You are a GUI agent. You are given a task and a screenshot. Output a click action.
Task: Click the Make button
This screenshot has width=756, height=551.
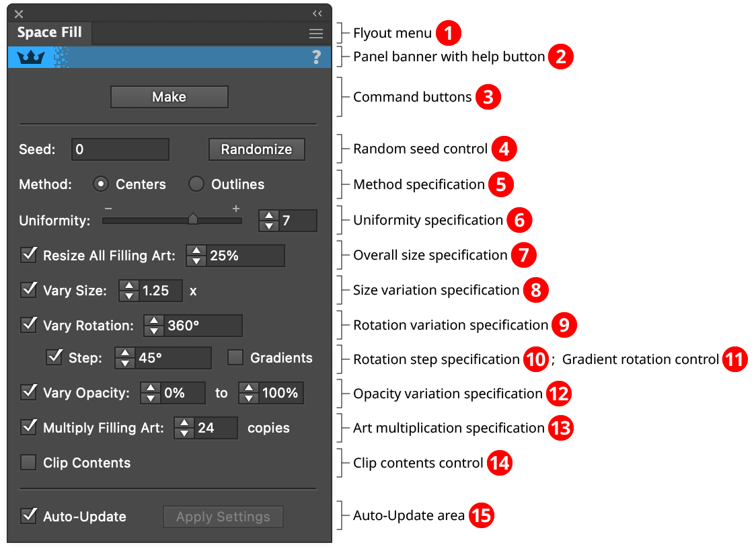pos(169,96)
